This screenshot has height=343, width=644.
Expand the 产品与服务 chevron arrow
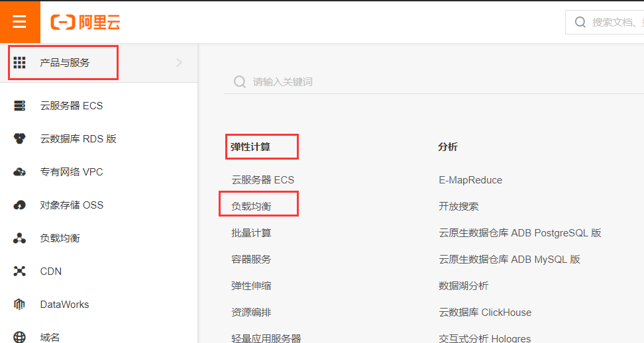179,62
